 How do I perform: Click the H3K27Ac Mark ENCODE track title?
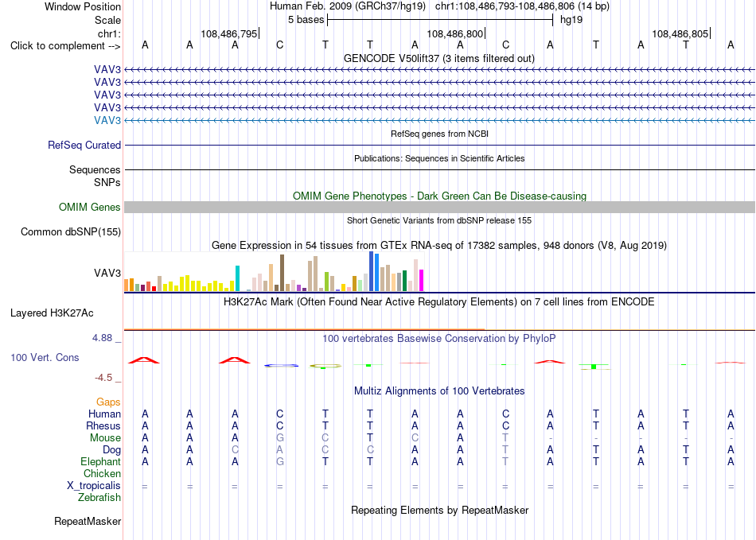439,302
